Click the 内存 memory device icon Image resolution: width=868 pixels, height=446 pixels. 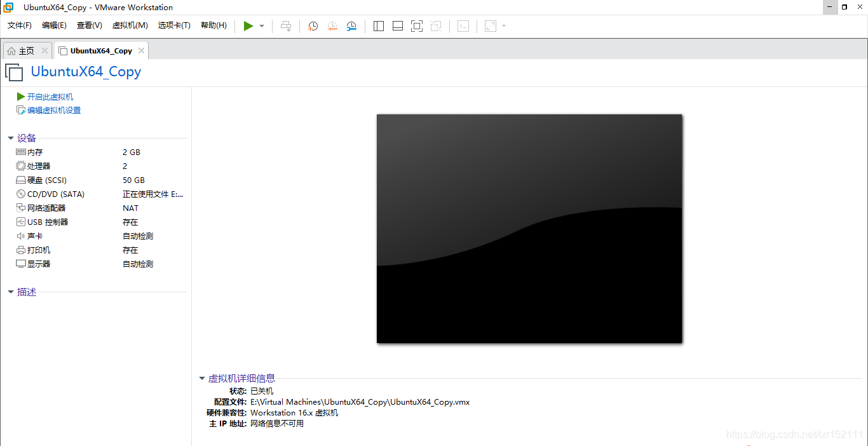[x=21, y=152]
